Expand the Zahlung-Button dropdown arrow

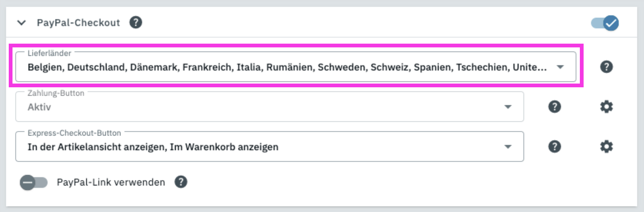point(508,107)
